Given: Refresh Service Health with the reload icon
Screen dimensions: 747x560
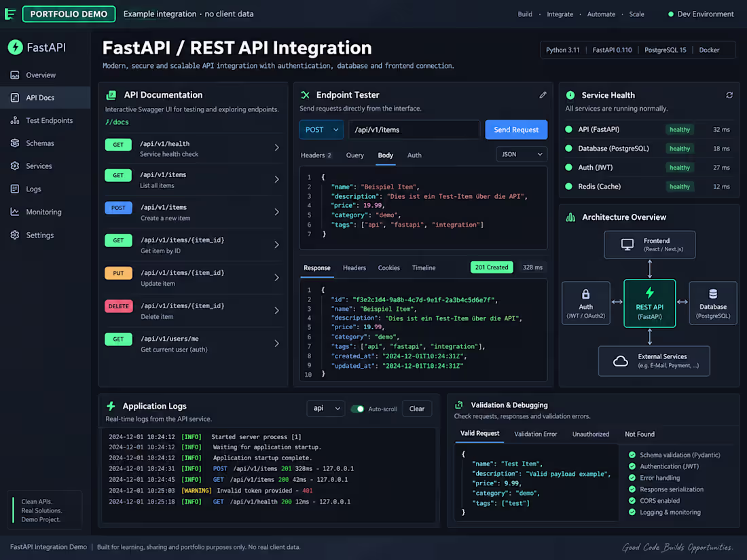Looking at the screenshot, I should click(729, 95).
